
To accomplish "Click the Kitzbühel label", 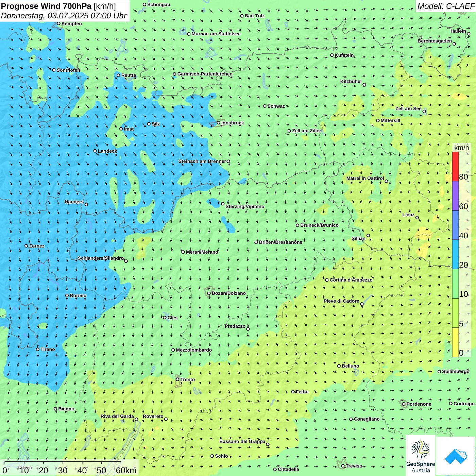I will click(351, 81).
